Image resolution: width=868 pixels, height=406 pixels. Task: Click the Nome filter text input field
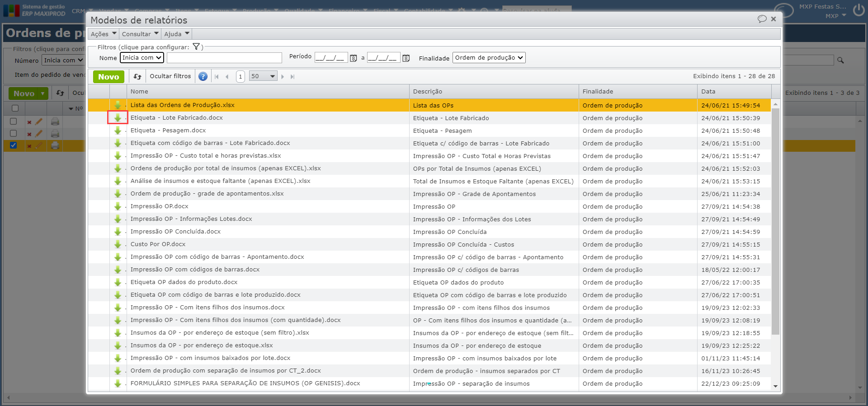[x=224, y=58]
